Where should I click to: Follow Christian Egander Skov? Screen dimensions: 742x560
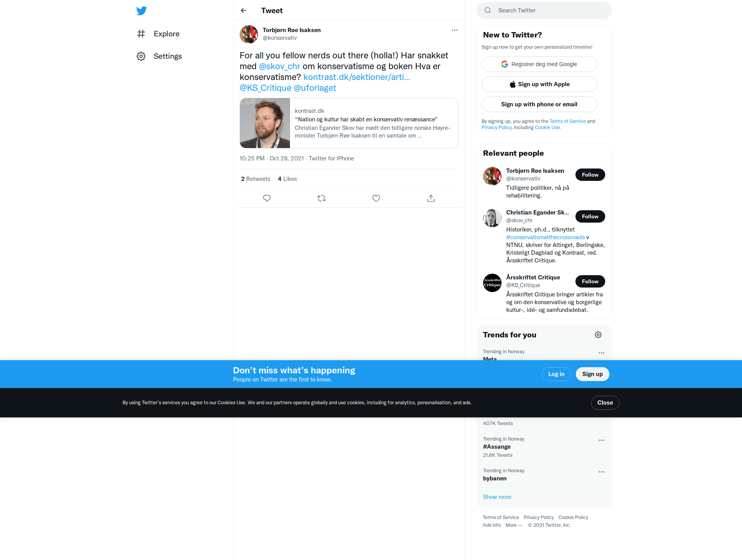click(x=590, y=216)
